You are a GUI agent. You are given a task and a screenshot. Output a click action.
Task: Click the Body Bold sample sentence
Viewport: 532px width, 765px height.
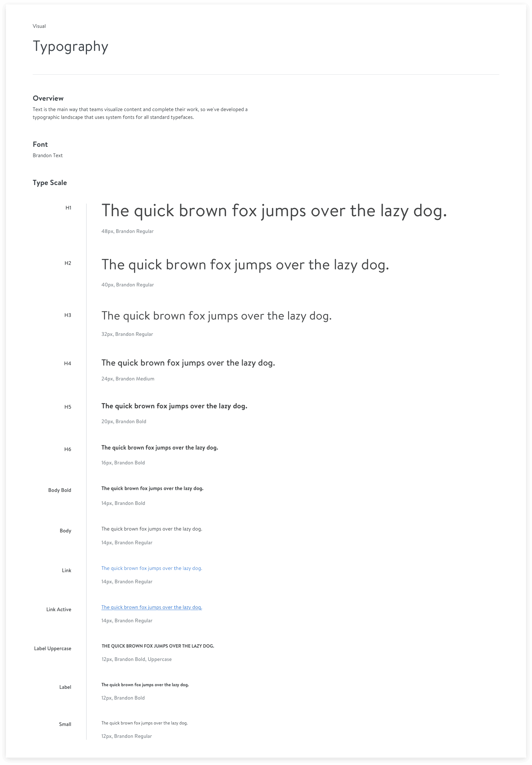[152, 489]
